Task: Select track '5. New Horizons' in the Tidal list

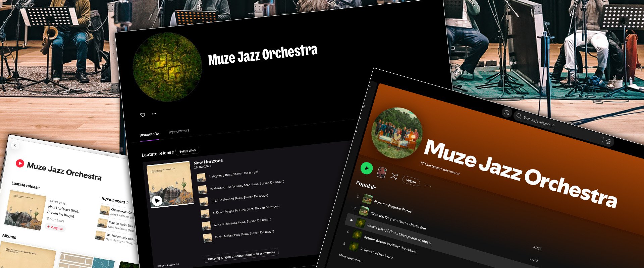Action: tap(243, 222)
